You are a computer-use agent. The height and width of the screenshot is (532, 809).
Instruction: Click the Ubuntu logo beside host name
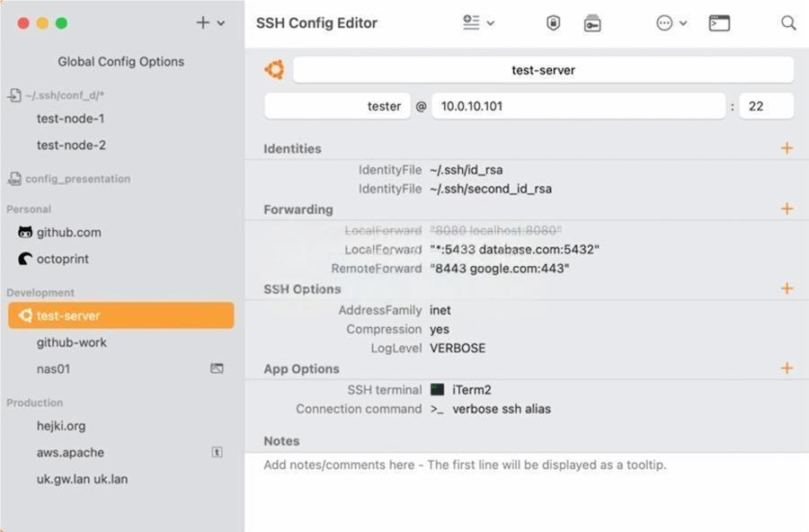tap(274, 70)
